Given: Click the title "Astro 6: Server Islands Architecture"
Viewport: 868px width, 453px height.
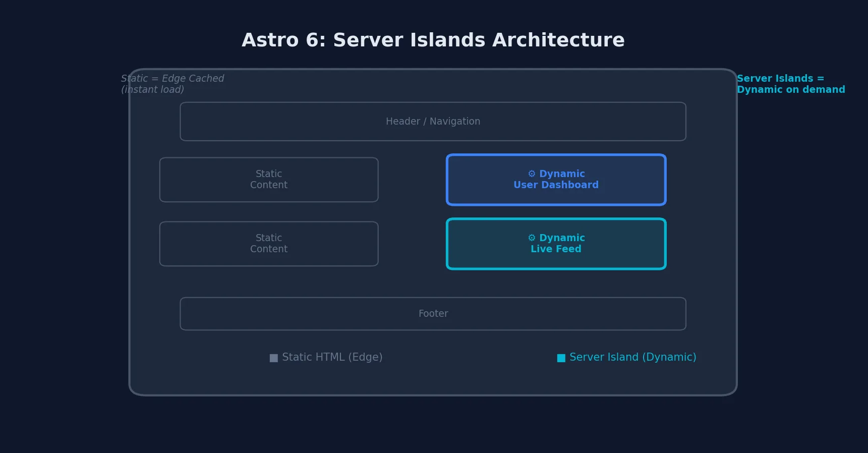Looking at the screenshot, I should pos(433,40).
